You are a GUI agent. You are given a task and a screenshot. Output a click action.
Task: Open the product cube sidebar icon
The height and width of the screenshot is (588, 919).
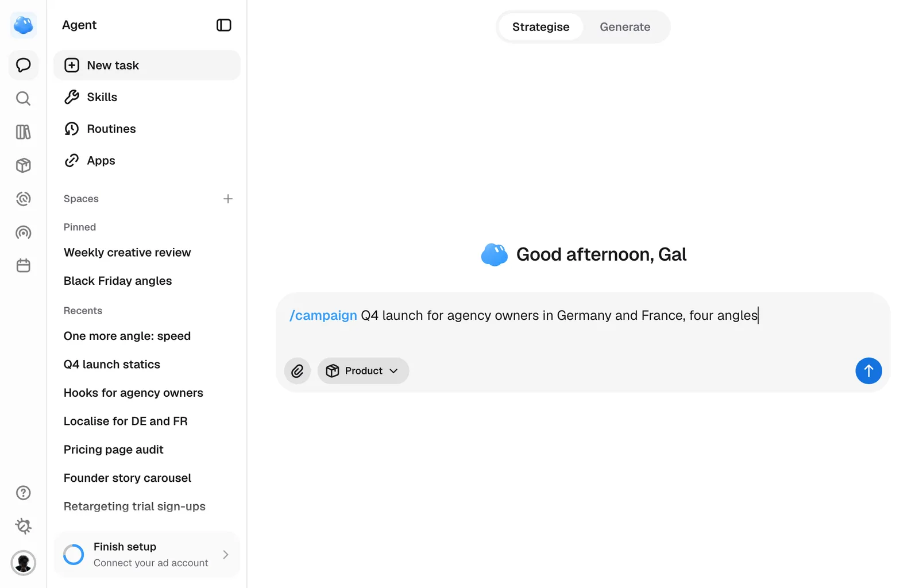click(x=24, y=165)
